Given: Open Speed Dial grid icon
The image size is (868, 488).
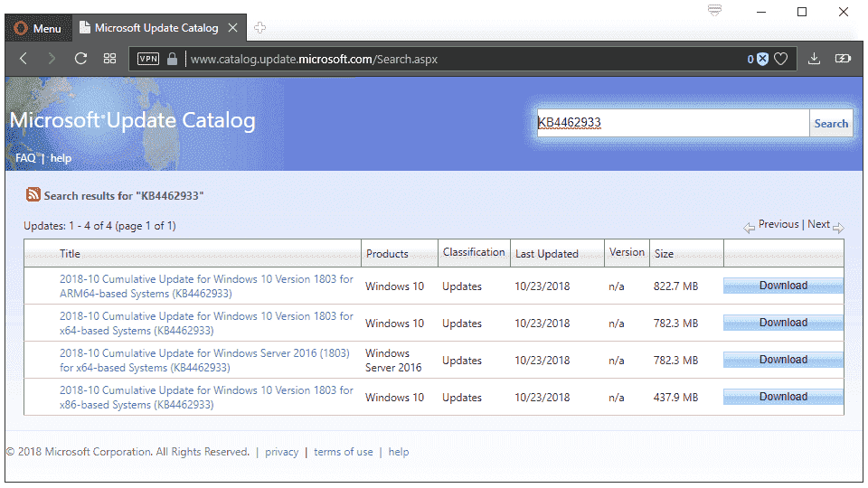Looking at the screenshot, I should pos(109,59).
